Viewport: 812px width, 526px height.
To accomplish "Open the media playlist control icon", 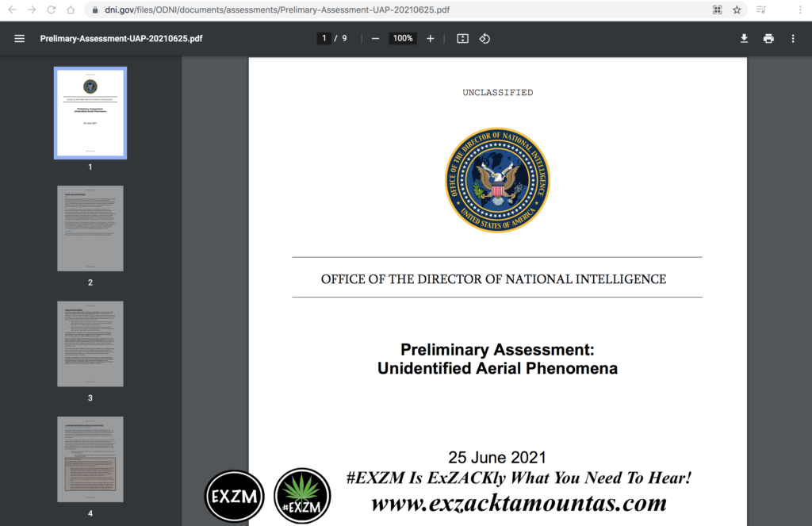I will pyautogui.click(x=760, y=10).
